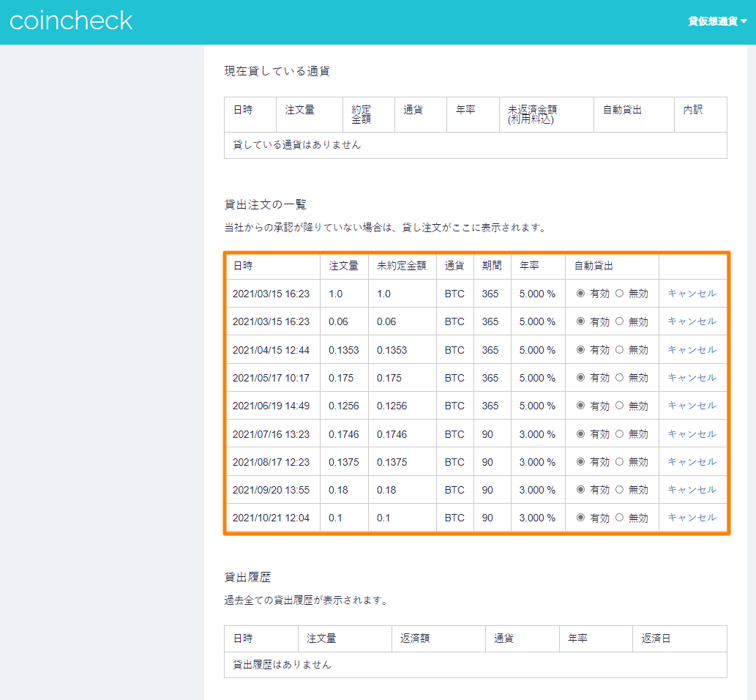Select 有効 for the 0.1746 BTC order
This screenshot has width=756, height=700.
tap(580, 434)
